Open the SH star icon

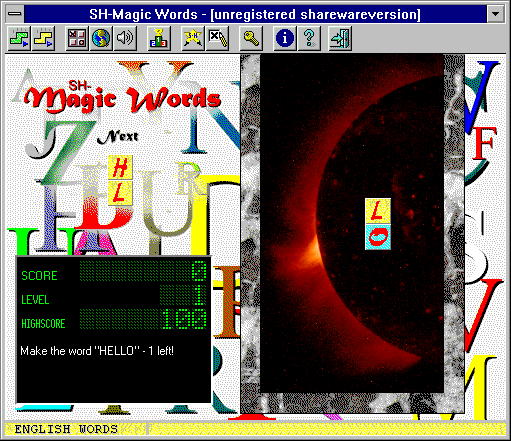pyautogui.click(x=193, y=39)
